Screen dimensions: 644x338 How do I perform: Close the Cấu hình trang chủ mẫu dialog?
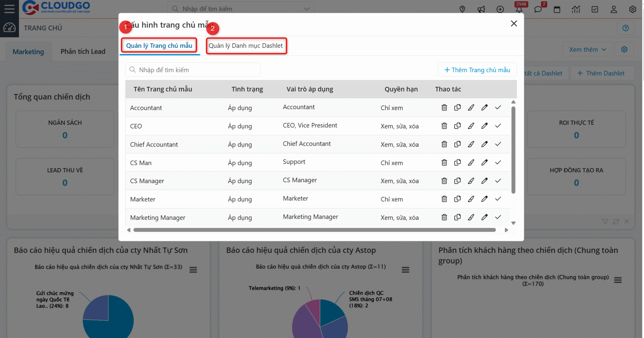coord(514,24)
